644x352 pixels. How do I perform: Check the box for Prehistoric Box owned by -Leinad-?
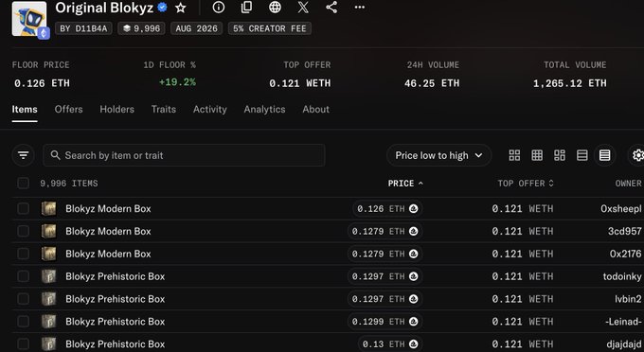pos(23,321)
